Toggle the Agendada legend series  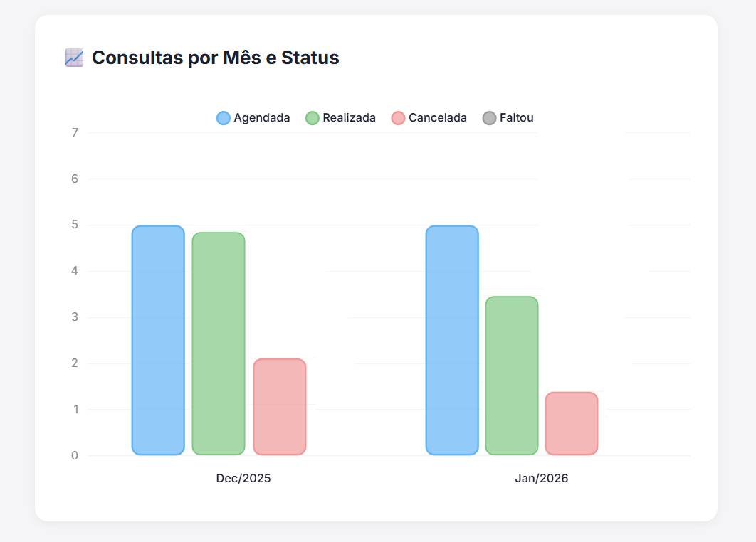[261, 118]
